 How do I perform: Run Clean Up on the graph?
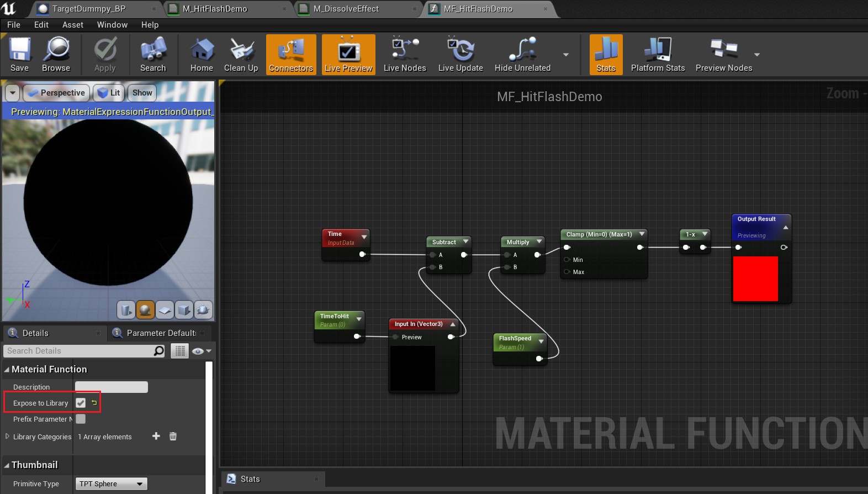[241, 55]
